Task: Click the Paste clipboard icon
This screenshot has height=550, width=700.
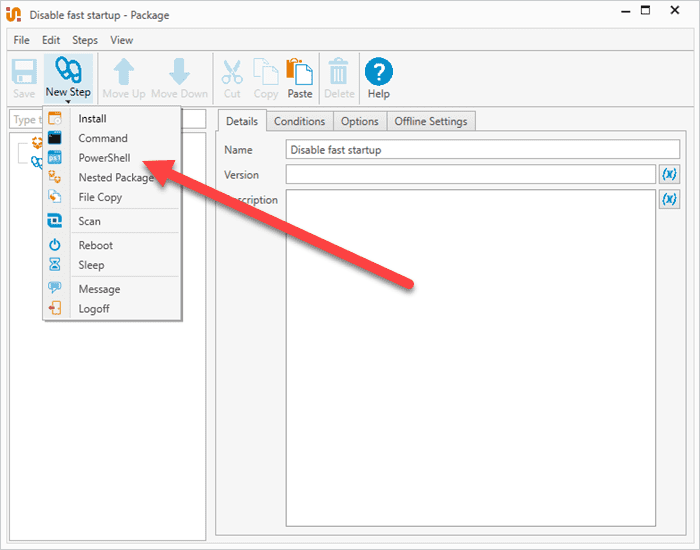Action: pos(300,71)
